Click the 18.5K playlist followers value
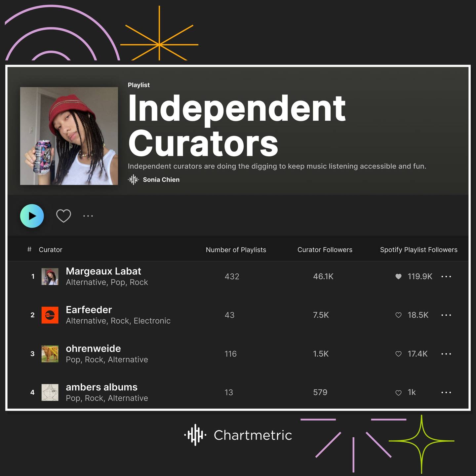Viewport: 476px width, 476px height. 418,315
